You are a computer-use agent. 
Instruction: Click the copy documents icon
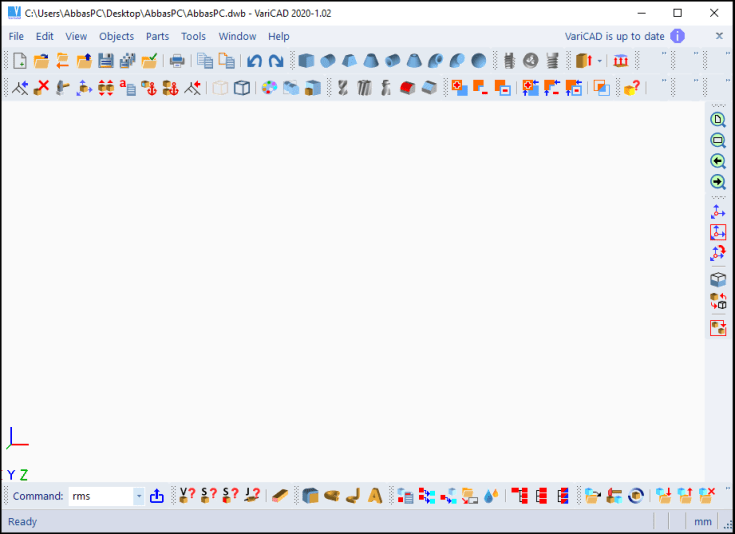coord(205,61)
